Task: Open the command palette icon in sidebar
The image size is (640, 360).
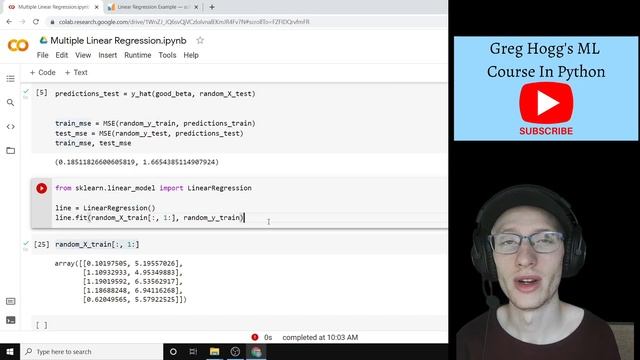Action: click(11, 301)
